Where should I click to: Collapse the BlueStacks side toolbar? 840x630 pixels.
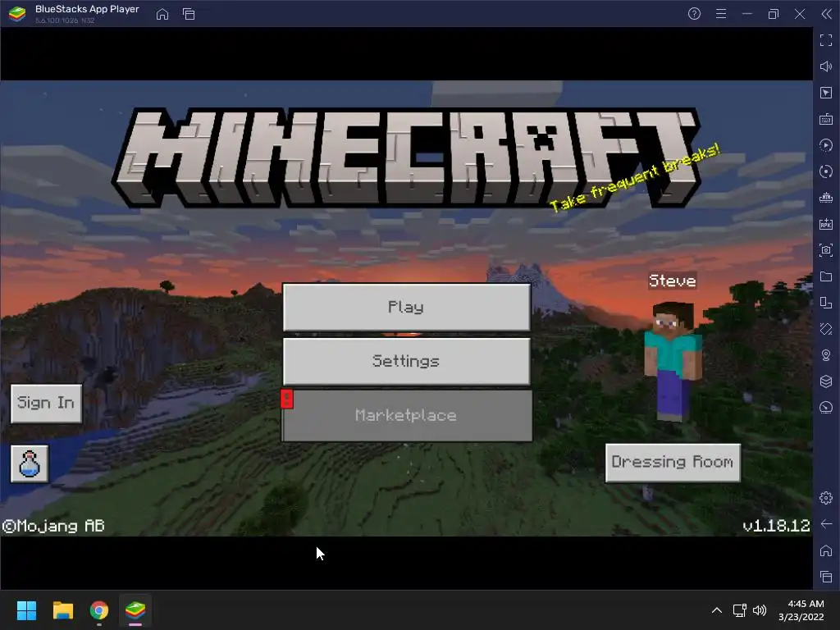pyautogui.click(x=826, y=14)
